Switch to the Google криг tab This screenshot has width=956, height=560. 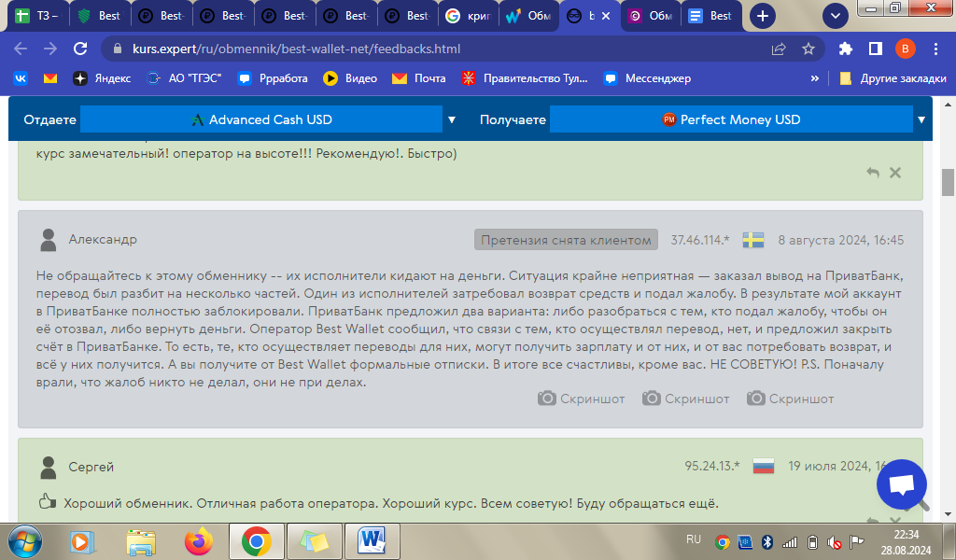click(469, 16)
